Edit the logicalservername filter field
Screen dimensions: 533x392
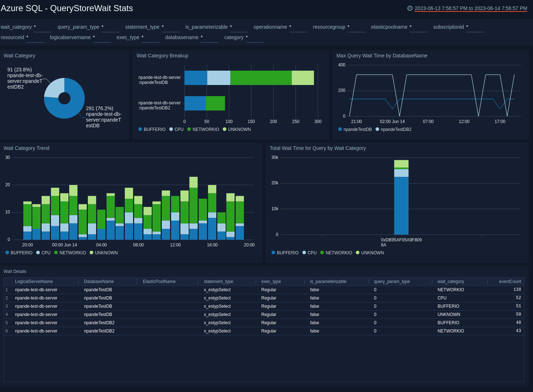point(102,38)
